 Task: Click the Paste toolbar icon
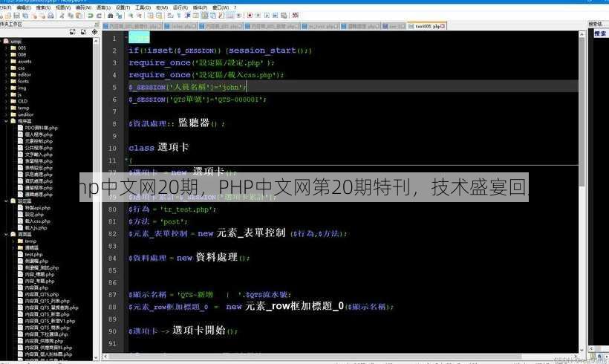click(x=79, y=16)
